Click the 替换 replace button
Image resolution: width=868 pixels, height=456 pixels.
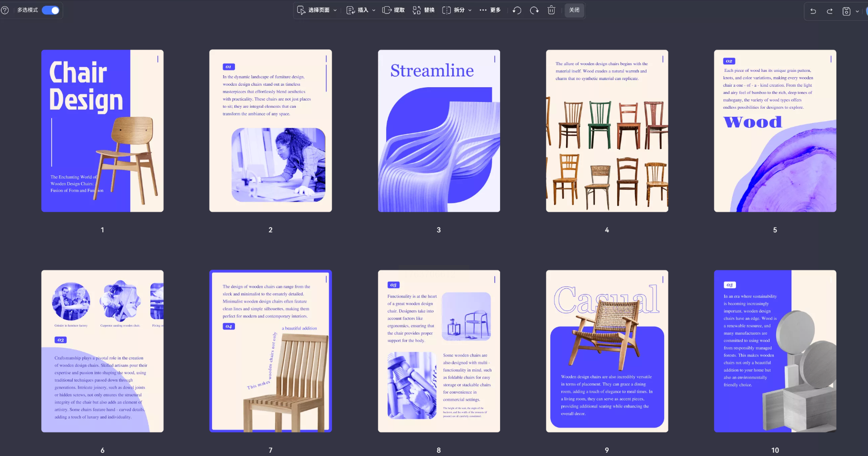(423, 10)
